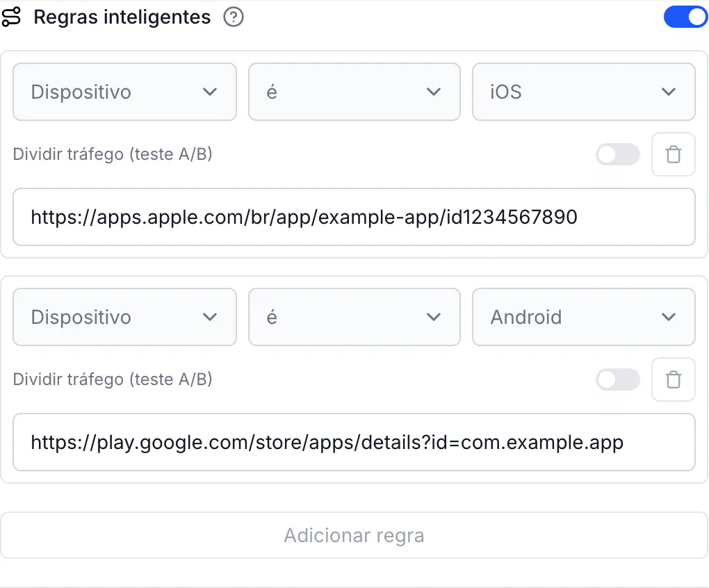This screenshot has height=588, width=709.
Task: Click the chevron arrow in the iOS dropdown
Action: (x=668, y=92)
